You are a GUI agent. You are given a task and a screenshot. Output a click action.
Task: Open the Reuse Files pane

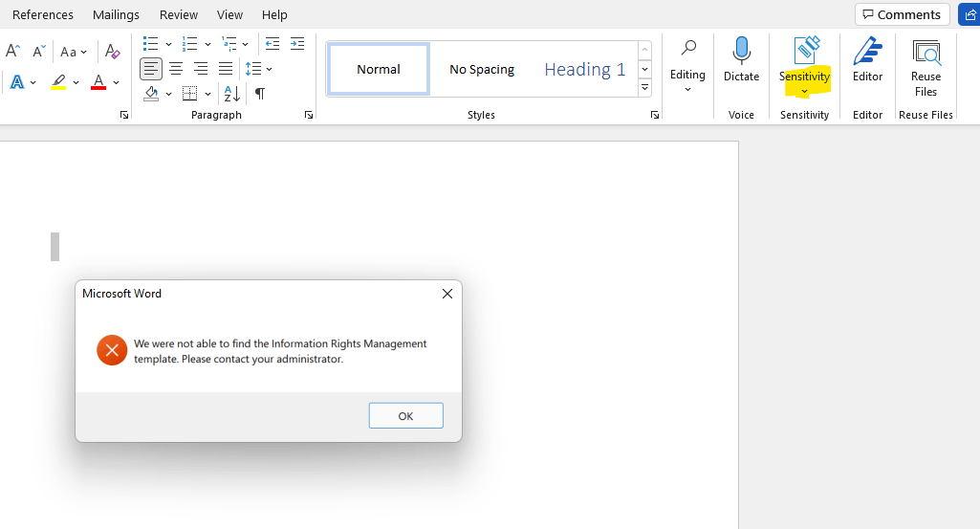click(926, 68)
